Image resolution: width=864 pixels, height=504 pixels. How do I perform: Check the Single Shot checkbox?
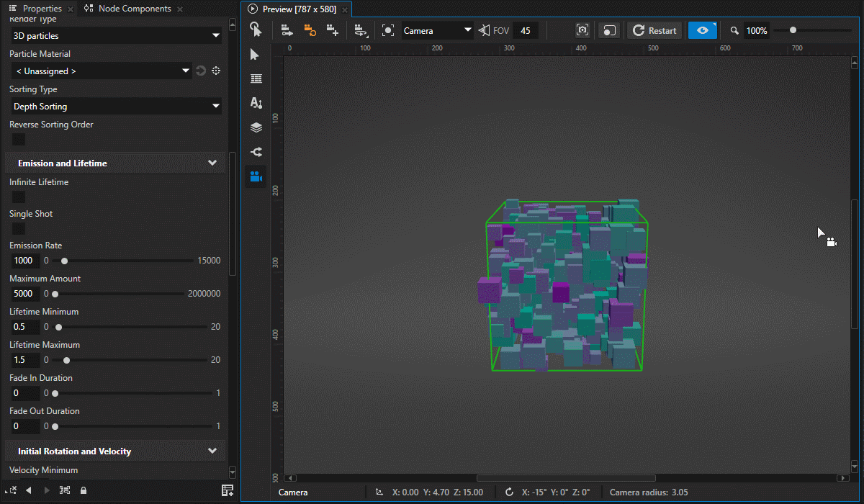19,228
